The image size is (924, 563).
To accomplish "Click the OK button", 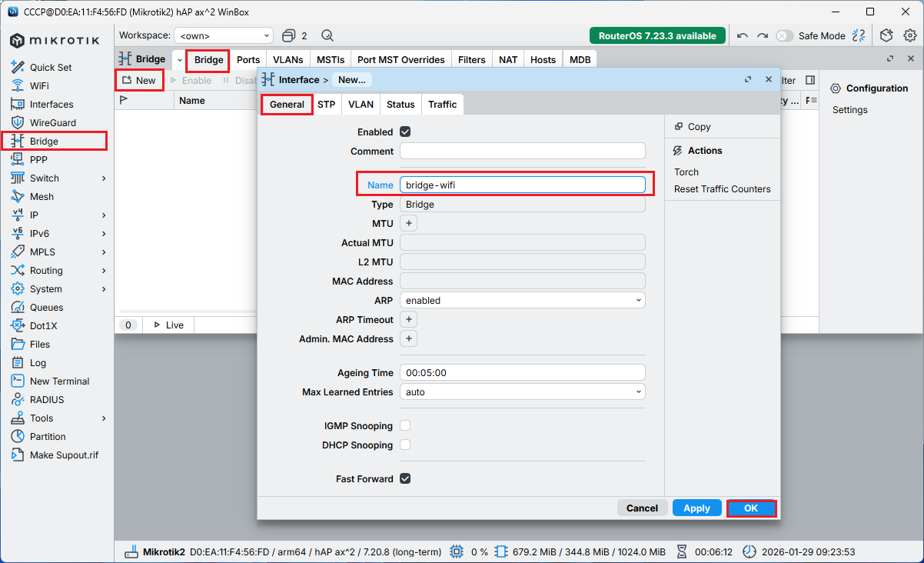I will pos(751,508).
